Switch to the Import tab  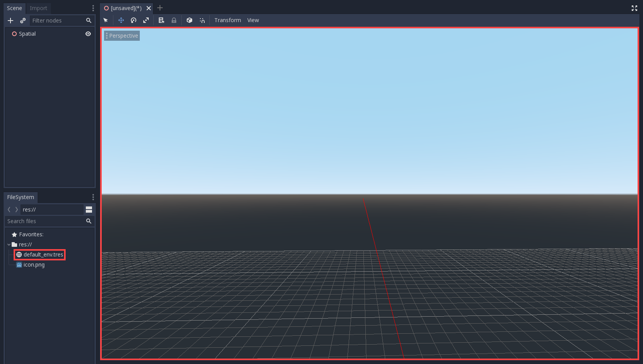tap(38, 8)
